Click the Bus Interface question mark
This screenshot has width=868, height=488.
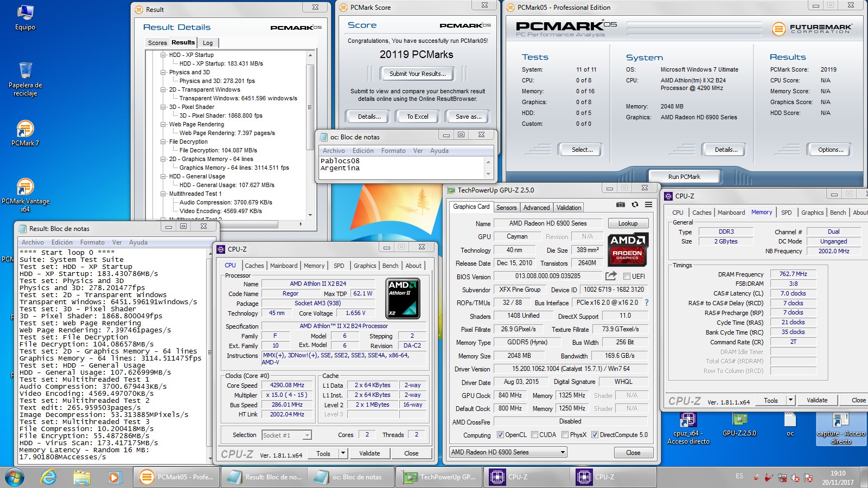(646, 303)
